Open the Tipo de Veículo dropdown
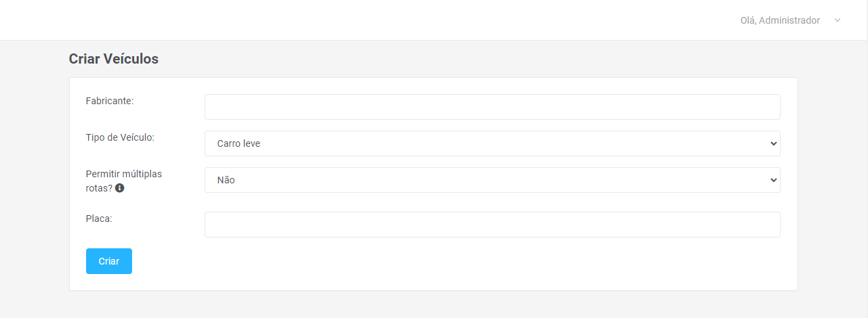Image resolution: width=868 pixels, height=318 pixels. 492,143
